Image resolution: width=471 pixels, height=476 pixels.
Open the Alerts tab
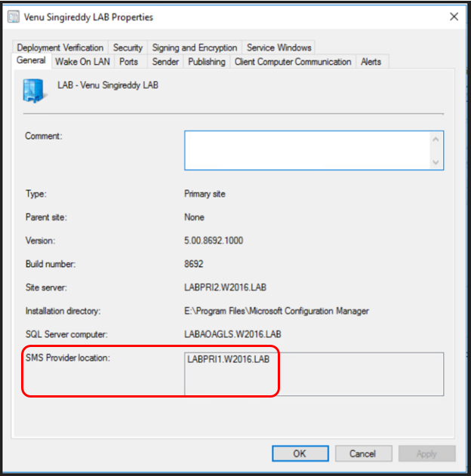371,62
